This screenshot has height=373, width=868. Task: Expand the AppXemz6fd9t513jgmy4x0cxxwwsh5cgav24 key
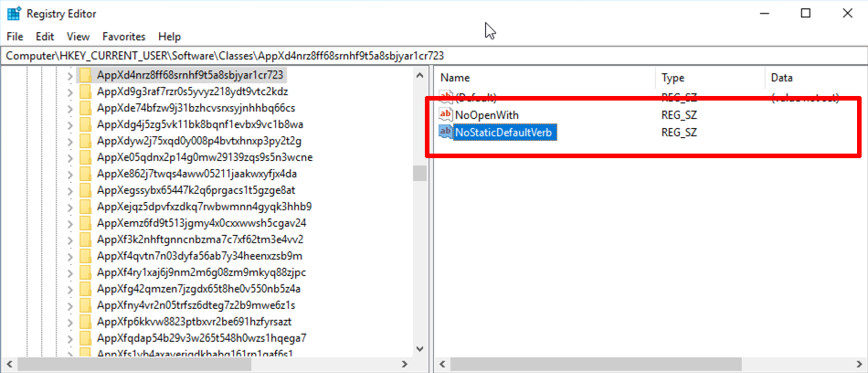click(69, 223)
